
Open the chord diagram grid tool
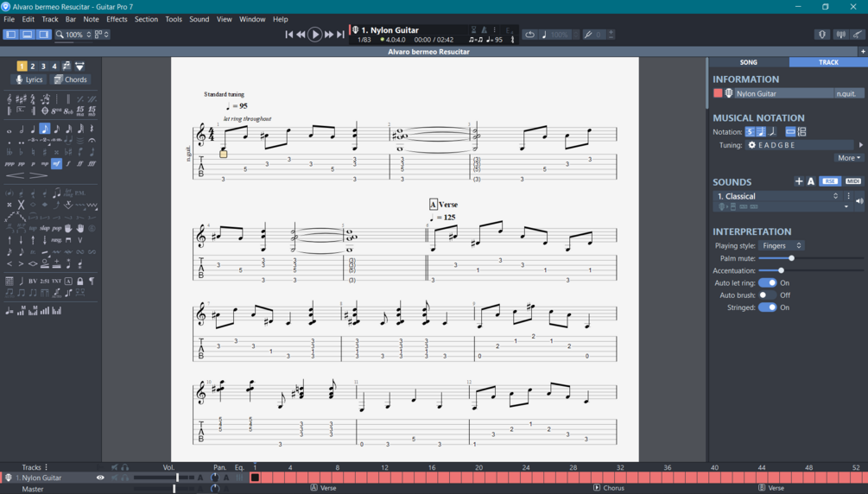point(10,282)
